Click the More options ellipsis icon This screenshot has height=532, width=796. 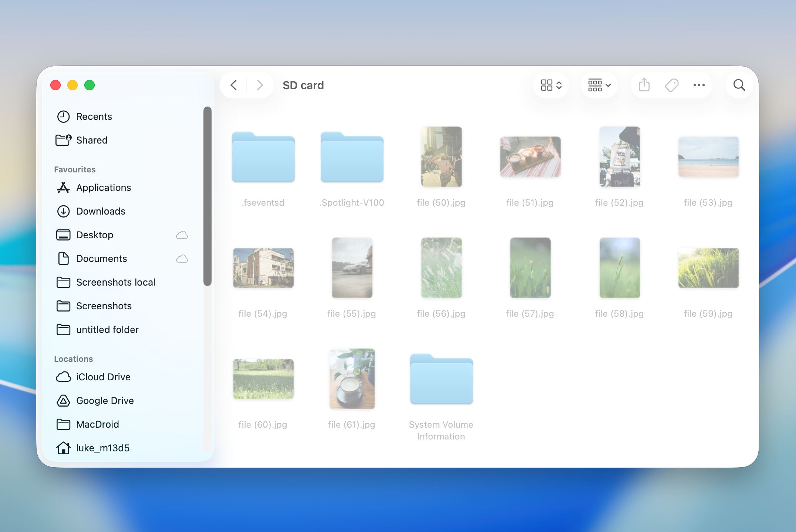699,85
